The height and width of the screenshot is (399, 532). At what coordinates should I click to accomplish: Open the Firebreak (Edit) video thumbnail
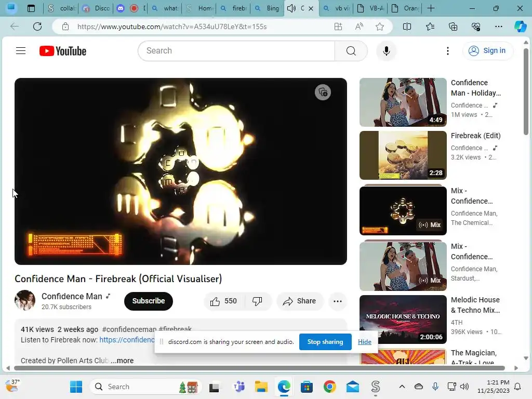coord(403,155)
